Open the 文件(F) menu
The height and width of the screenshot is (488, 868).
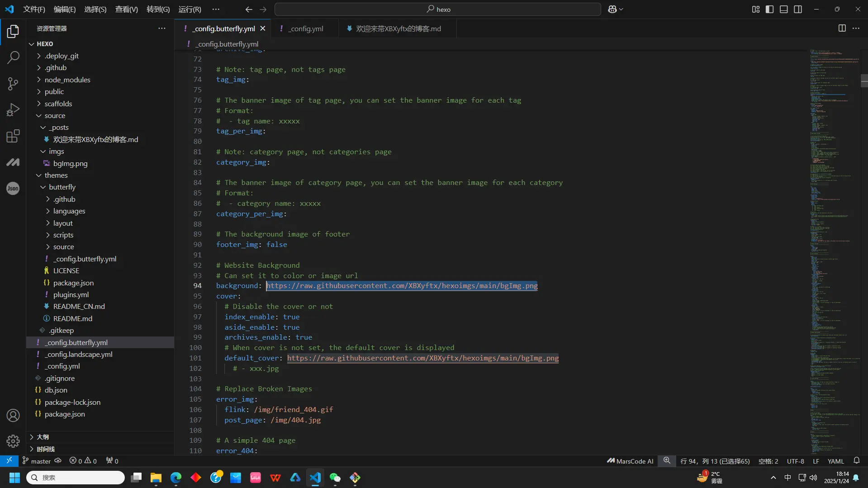click(34, 9)
